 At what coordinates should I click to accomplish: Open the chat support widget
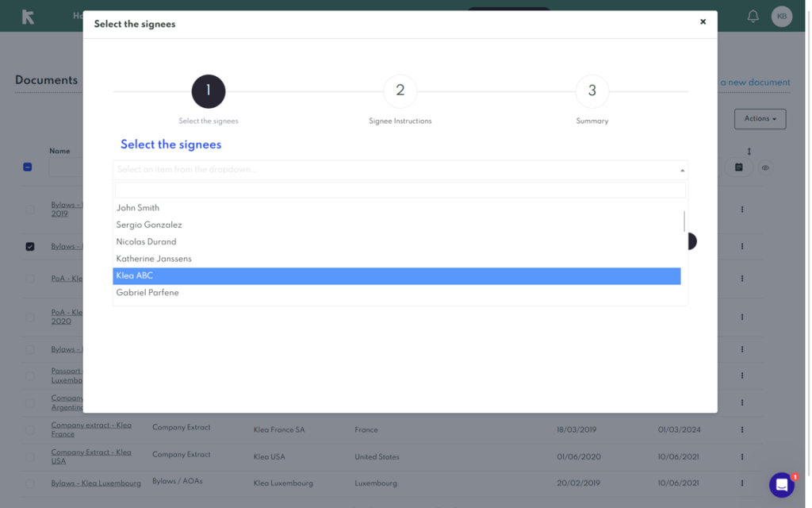coord(781,484)
